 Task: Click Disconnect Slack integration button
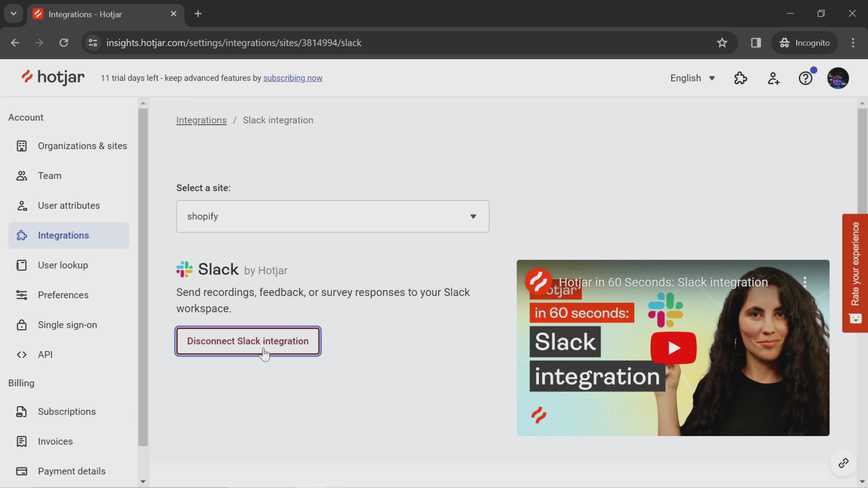point(248,341)
